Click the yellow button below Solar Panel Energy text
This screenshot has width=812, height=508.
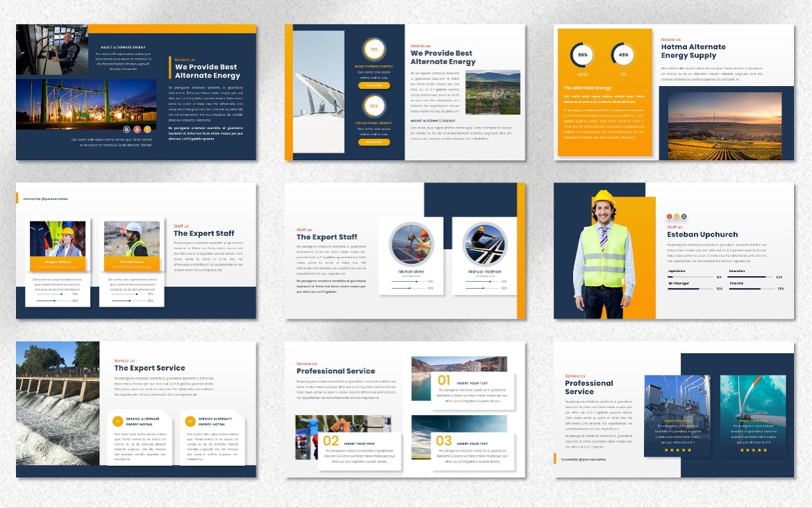tap(374, 142)
